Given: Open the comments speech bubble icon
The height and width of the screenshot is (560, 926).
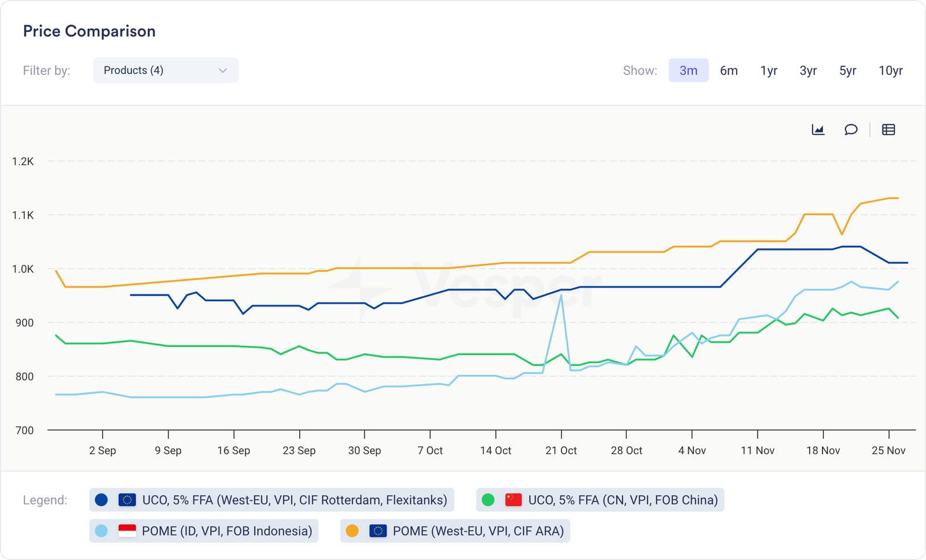Looking at the screenshot, I should [850, 130].
